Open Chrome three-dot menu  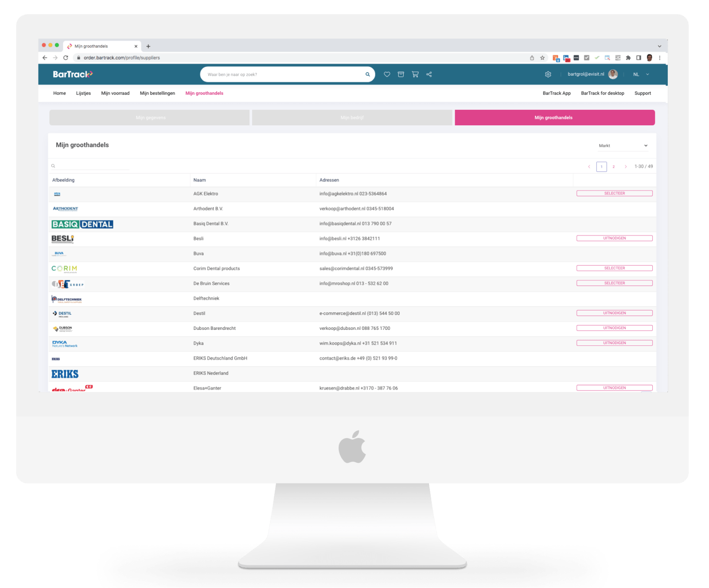tap(660, 58)
